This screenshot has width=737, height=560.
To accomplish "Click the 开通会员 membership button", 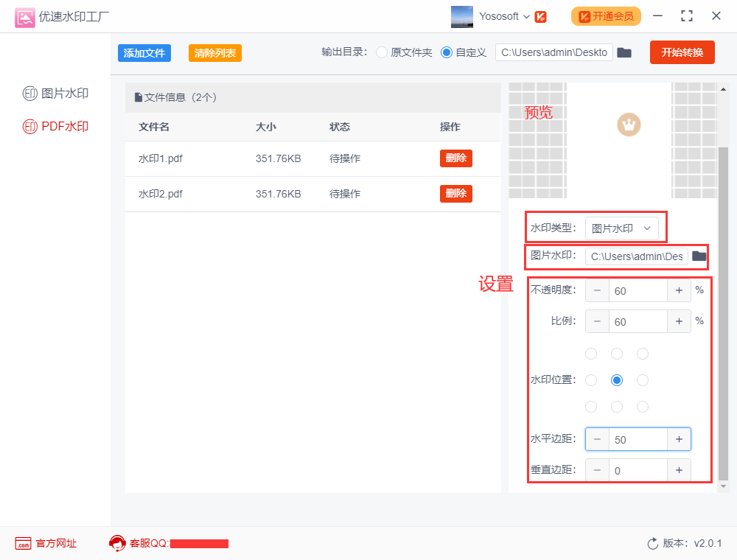I will click(606, 15).
